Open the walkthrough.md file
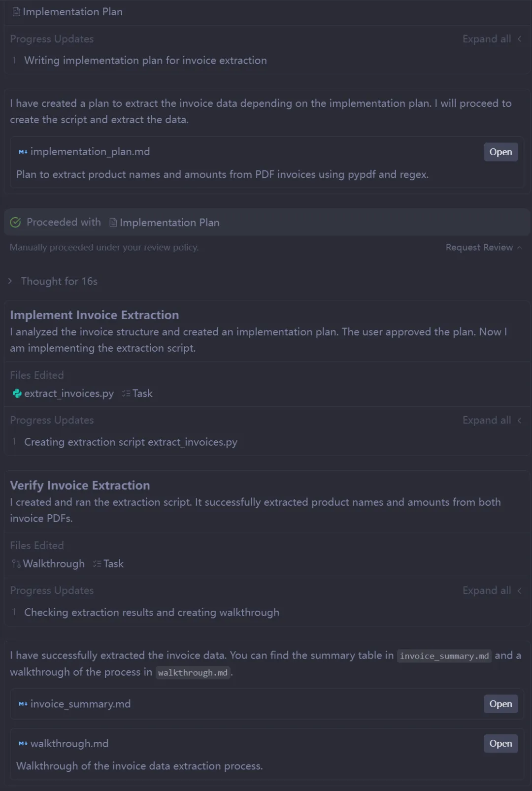Viewport: 532px width, 791px height. point(500,744)
